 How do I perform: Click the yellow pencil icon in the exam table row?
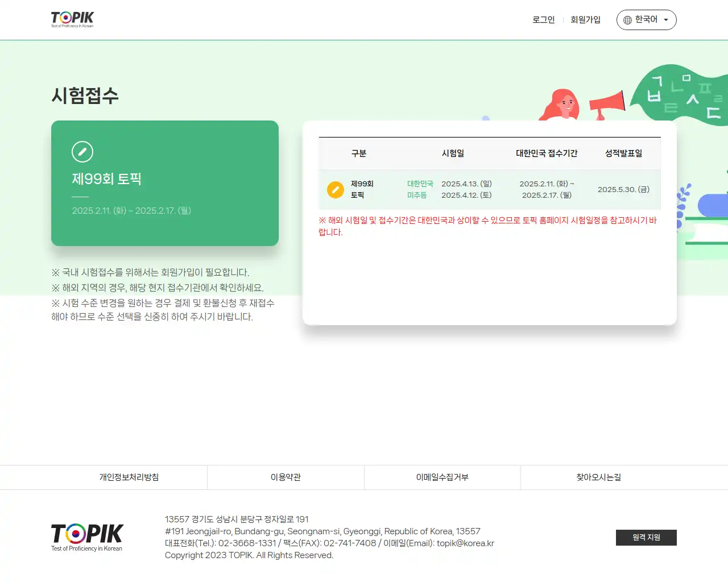pos(335,190)
